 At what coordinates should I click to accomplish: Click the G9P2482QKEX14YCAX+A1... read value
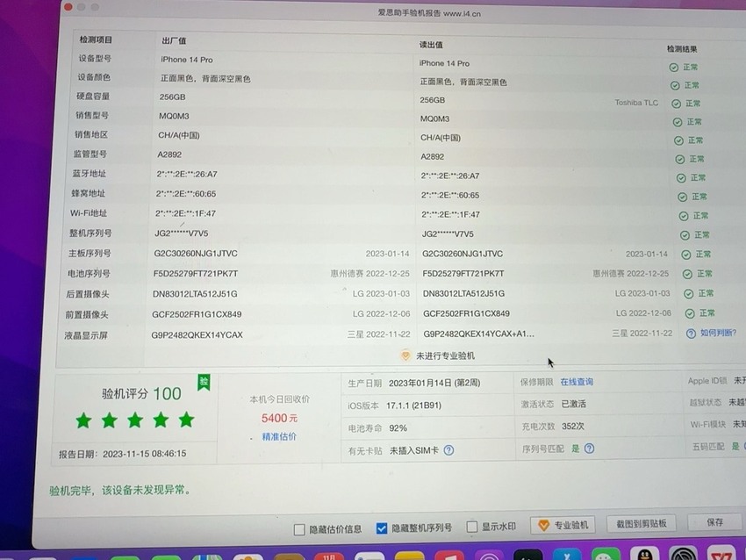click(478, 334)
